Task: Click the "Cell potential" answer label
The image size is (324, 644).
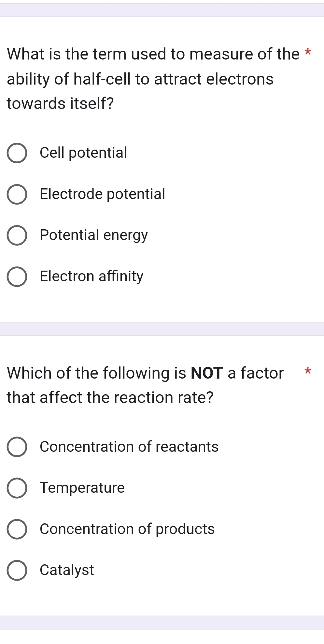Action: click(x=83, y=152)
